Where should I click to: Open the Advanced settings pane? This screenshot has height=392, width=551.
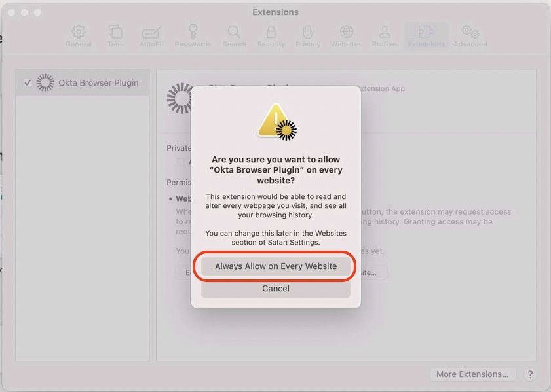[x=470, y=36]
